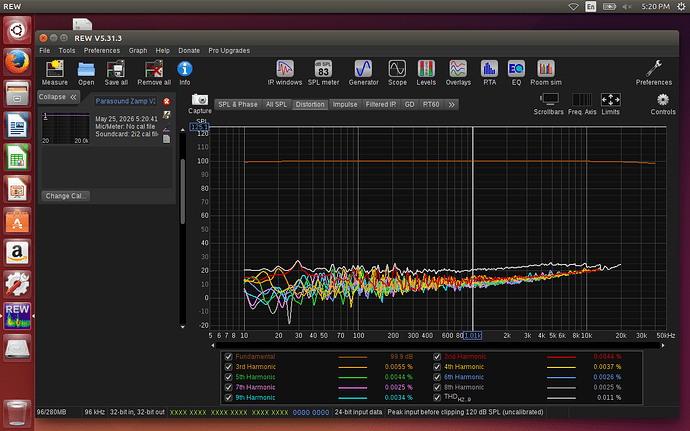Screen dimensions: 690x431
Task: Click the Change Cal... button
Action: tap(66, 196)
